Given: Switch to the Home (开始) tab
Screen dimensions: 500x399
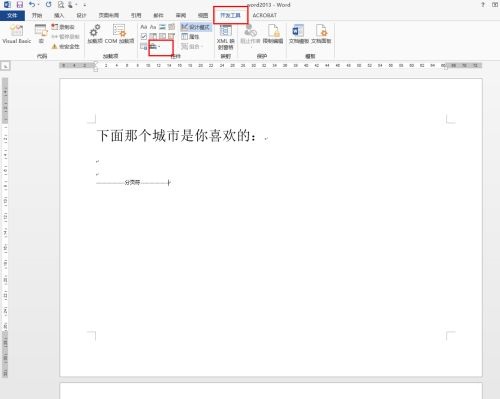Looking at the screenshot, I should click(37, 15).
